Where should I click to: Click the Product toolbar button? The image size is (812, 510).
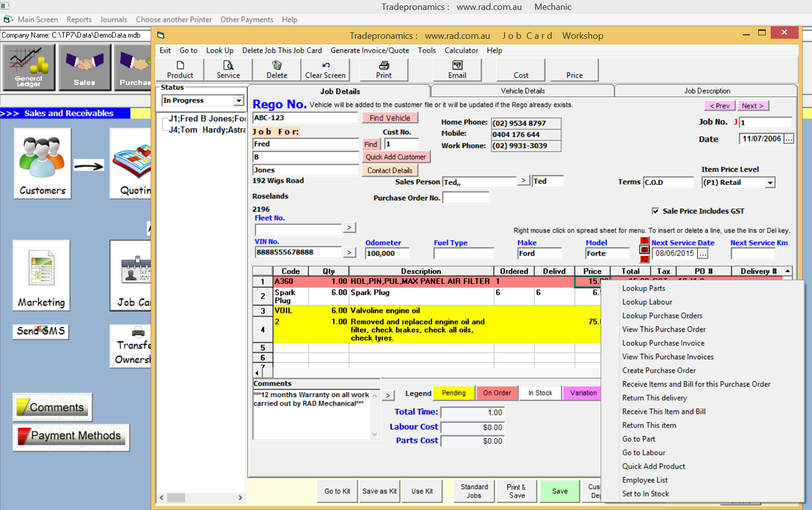tap(180, 70)
